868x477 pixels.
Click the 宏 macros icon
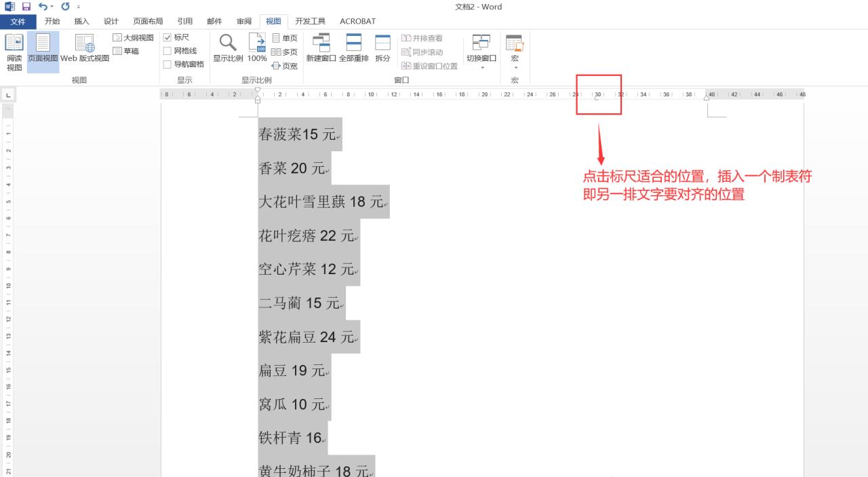click(x=515, y=43)
